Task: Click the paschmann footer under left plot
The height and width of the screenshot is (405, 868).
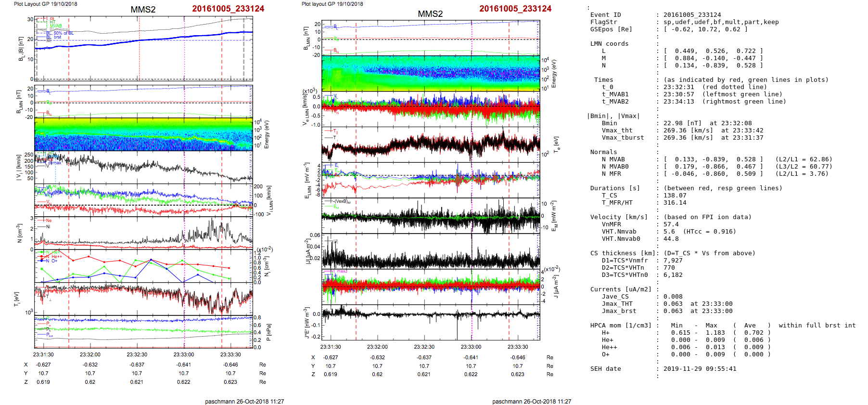Action: tap(244, 401)
